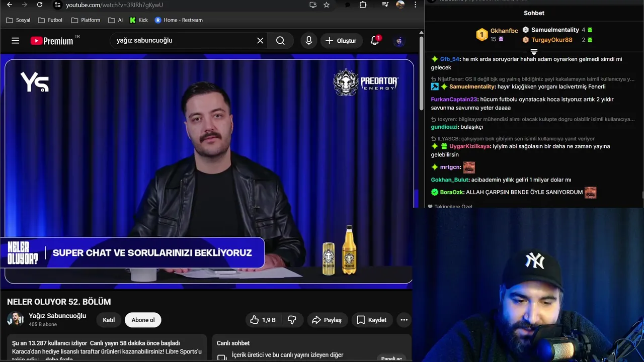The height and width of the screenshot is (362, 644).
Task: Open the reply reference to toxyren
Action: pos(532,119)
